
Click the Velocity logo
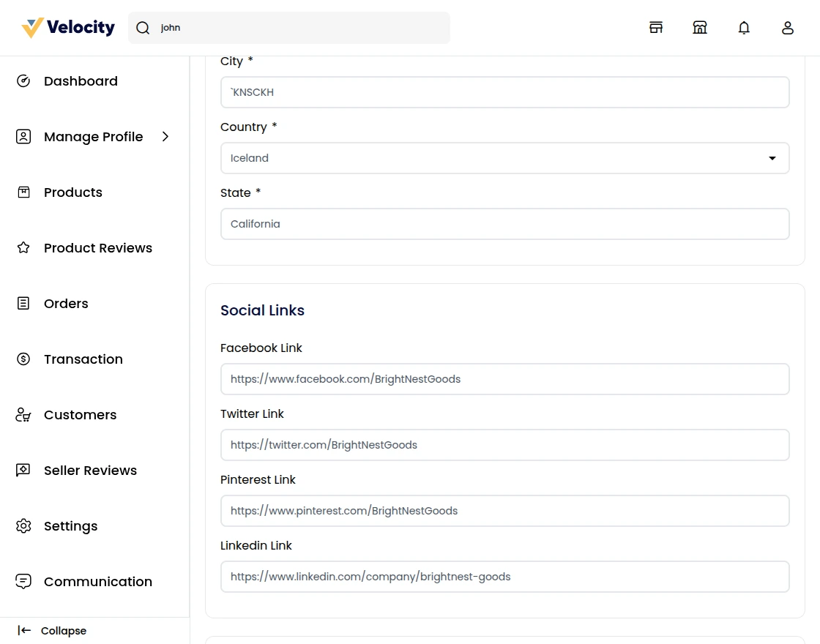pos(67,27)
